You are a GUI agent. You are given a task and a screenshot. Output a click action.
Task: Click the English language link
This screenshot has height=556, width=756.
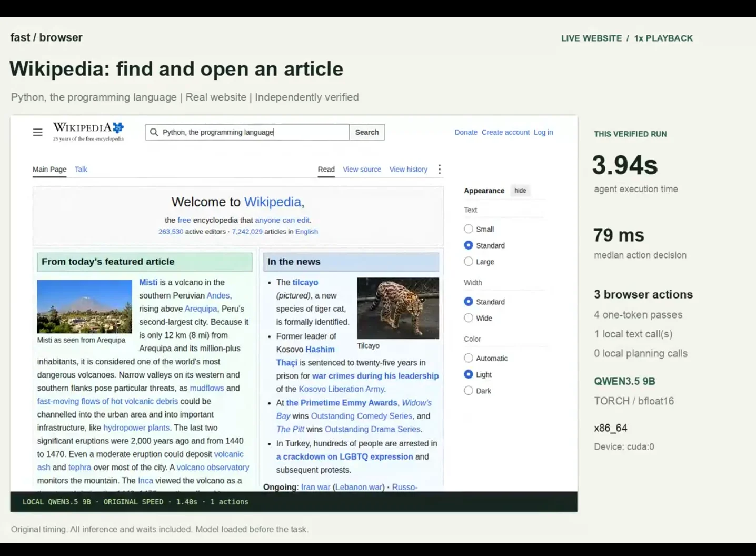point(306,232)
